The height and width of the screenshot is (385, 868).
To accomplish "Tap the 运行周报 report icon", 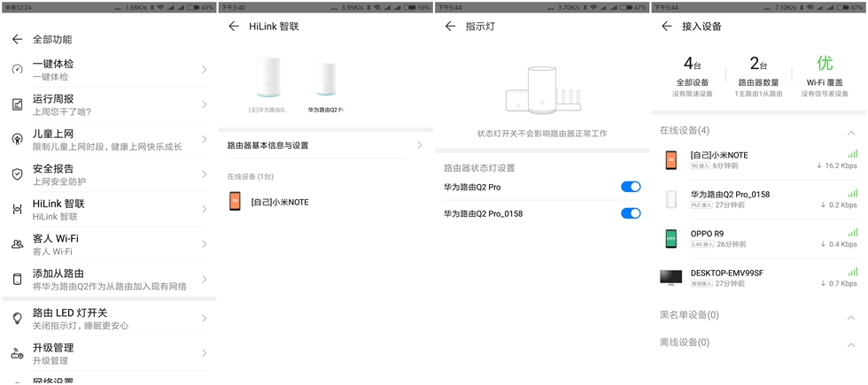I will click(x=17, y=104).
